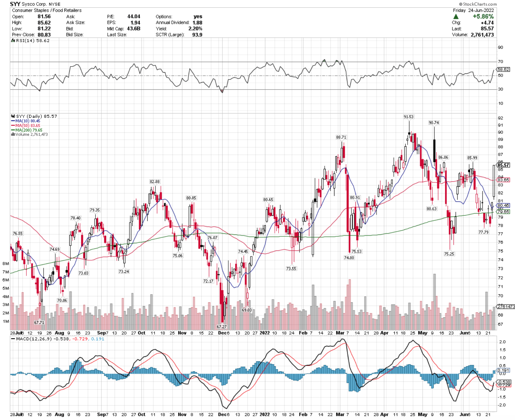Image resolution: width=515 pixels, height=420 pixels.
Task: Click the StockCharts.com watermark text
Action: coord(478,4)
